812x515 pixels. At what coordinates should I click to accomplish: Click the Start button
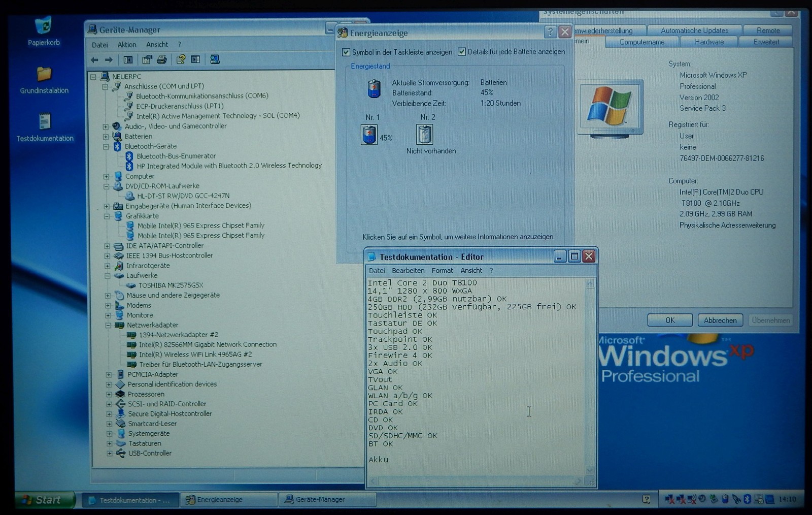45,500
